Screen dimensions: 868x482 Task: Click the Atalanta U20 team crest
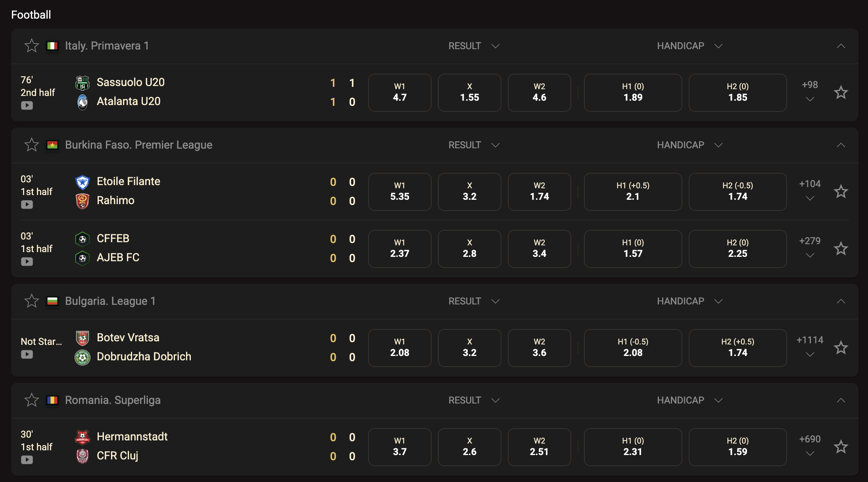[83, 102]
